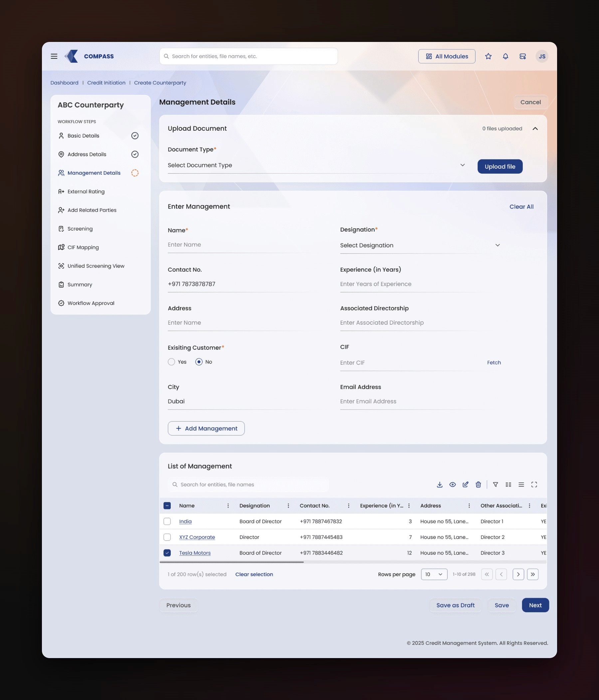Open JS user avatar menu
Screen dimensions: 599x700
pyautogui.click(x=542, y=56)
